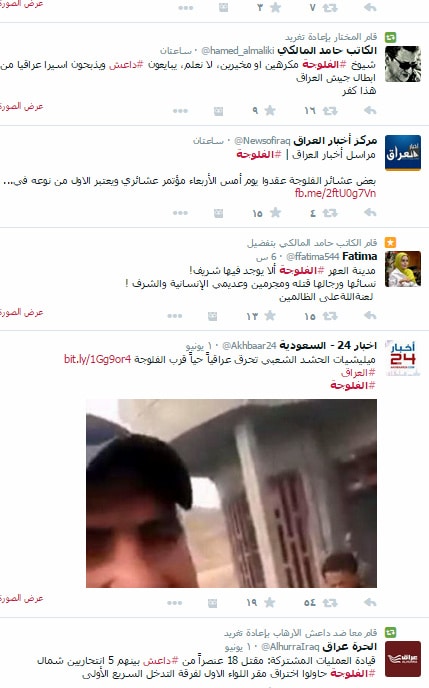
Task: Open the @AlhurraIraq username link
Action: click(290, 647)
